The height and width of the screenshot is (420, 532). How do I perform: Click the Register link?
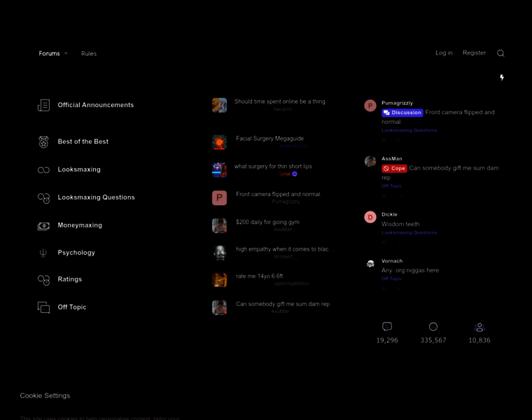(x=474, y=53)
